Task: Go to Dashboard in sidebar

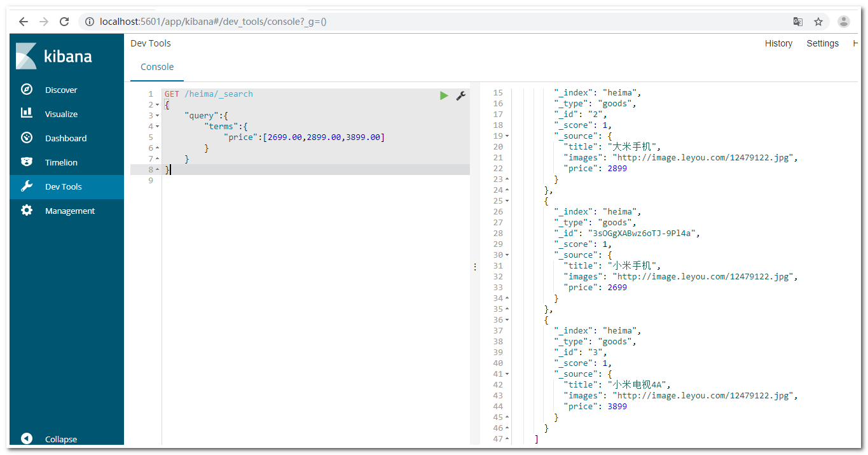Action: click(65, 138)
